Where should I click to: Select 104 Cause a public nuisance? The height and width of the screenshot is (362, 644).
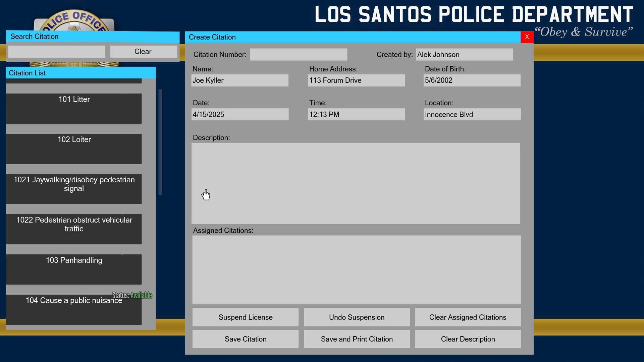coord(74,309)
